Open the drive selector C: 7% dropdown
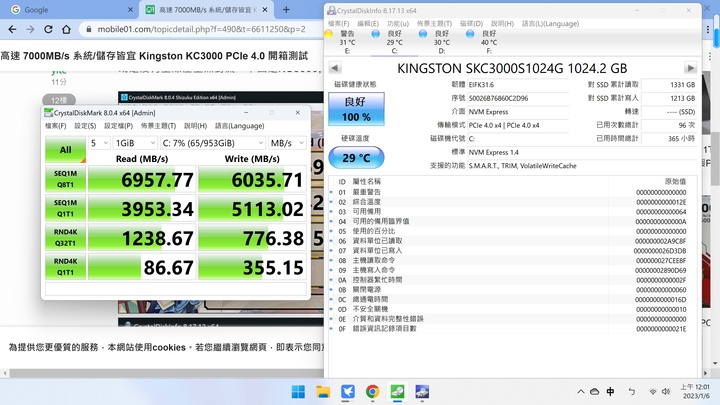Screen dimensions: 720x405 coord(213,143)
